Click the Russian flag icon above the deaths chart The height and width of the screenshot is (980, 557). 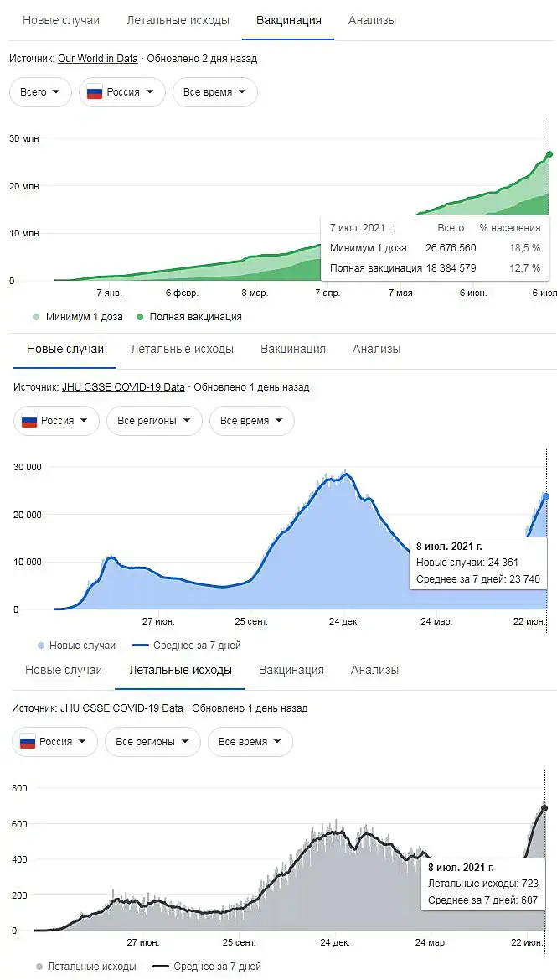pos(28,742)
